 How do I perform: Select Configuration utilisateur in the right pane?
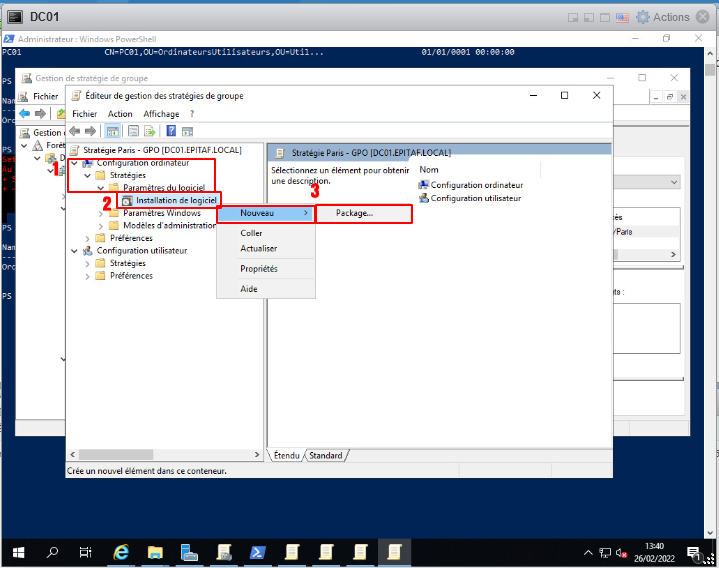coord(475,198)
